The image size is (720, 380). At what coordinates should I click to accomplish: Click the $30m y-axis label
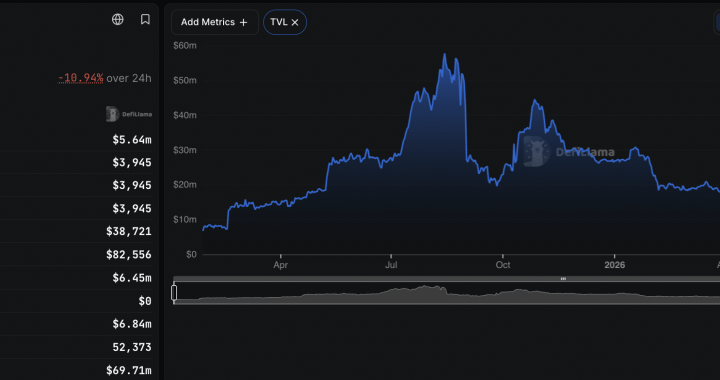[x=185, y=150]
